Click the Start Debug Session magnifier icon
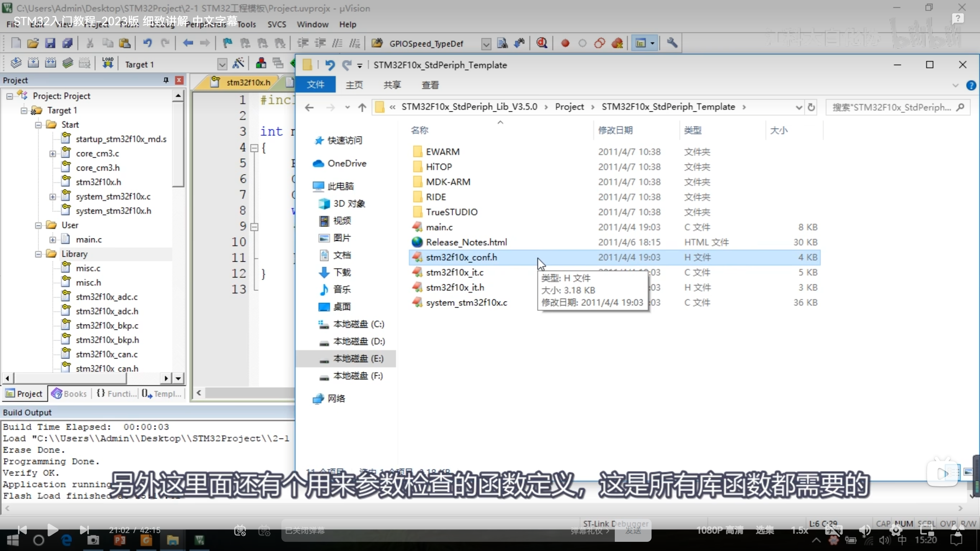Image resolution: width=980 pixels, height=551 pixels. [x=542, y=43]
